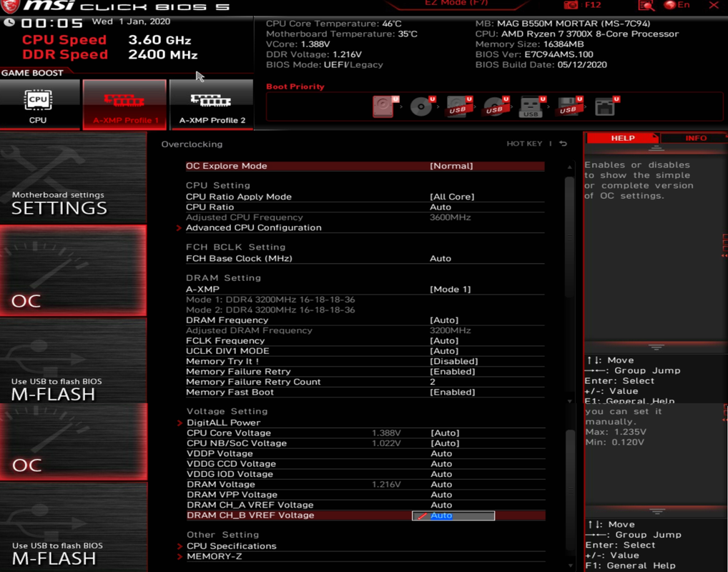This screenshot has width=728, height=572.
Task: Select the USB CD/DVD boot icon
Action: point(496,107)
